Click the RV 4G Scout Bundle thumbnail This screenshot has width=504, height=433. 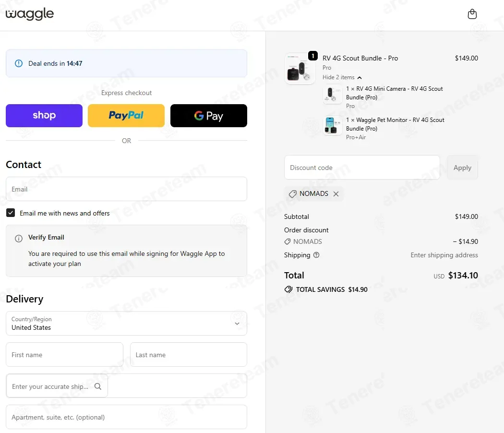point(300,69)
